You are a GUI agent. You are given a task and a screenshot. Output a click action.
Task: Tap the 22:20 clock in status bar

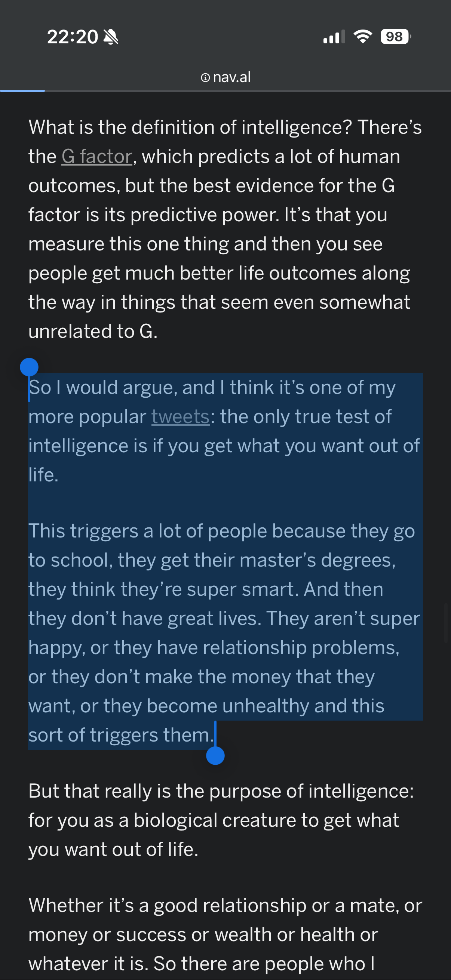click(72, 37)
